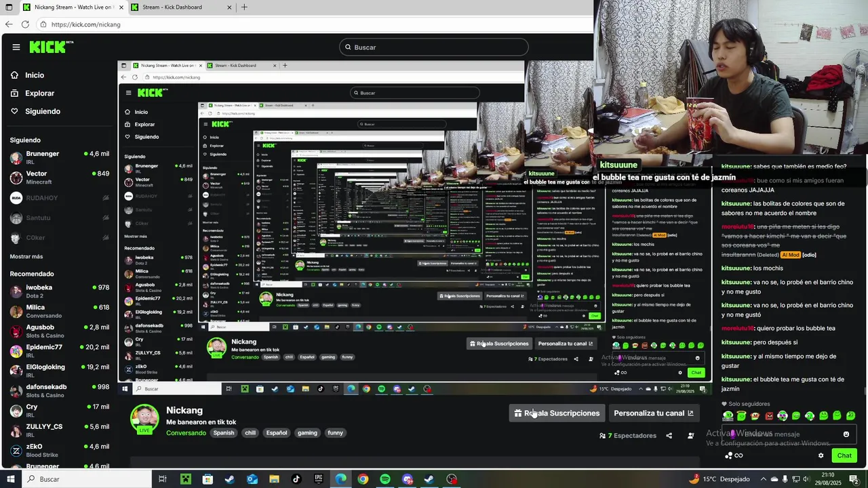Viewport: 868px width, 488px height.
Task: Open the Windows Start menu
Action: click(x=9, y=479)
